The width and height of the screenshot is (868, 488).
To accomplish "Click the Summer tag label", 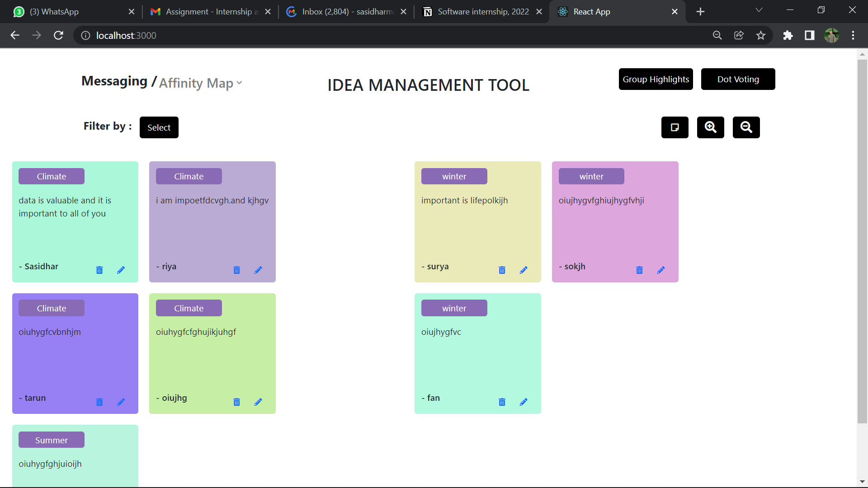I will [52, 440].
